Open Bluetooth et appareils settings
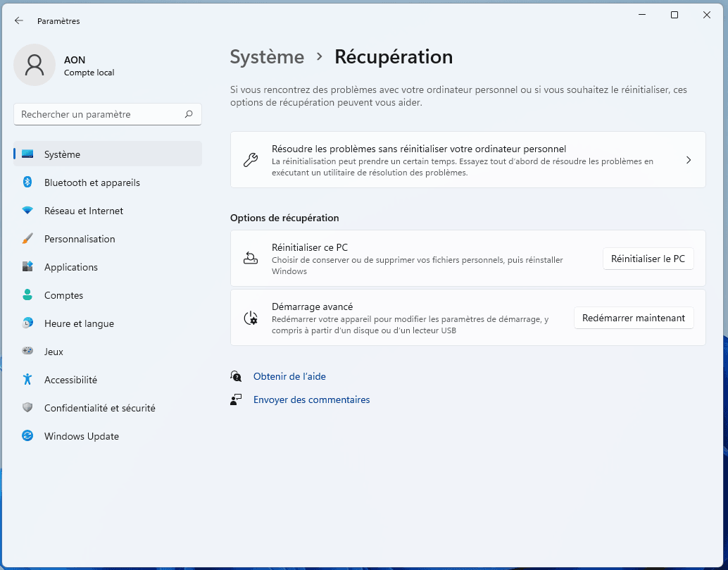Image resolution: width=728 pixels, height=570 pixels. [108, 182]
